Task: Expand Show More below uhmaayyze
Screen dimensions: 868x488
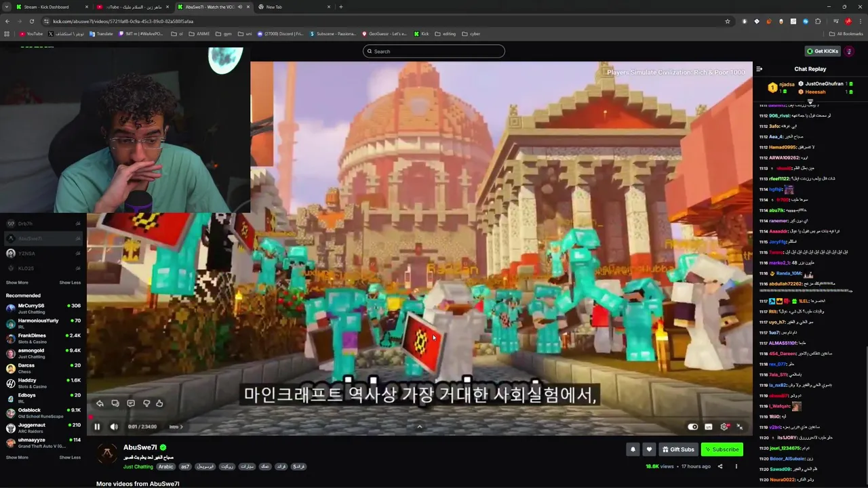Action: point(17,457)
